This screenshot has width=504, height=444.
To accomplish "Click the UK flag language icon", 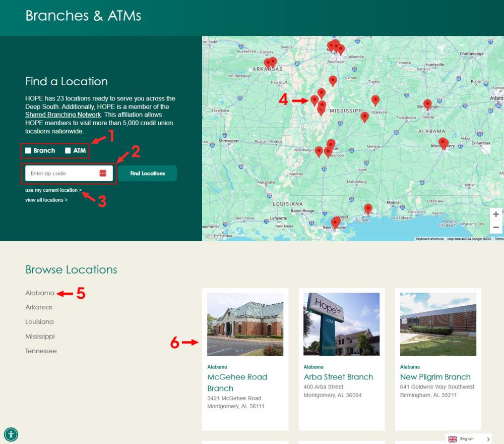I will [453, 439].
